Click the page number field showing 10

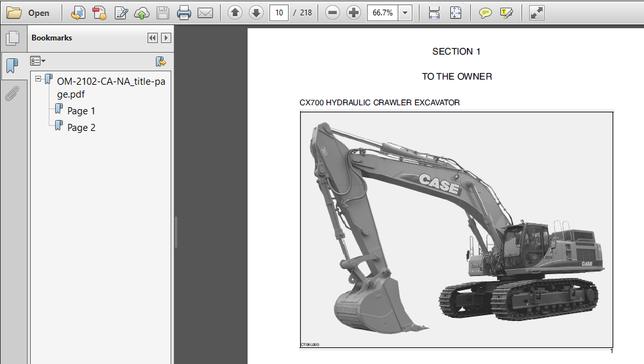[279, 13]
